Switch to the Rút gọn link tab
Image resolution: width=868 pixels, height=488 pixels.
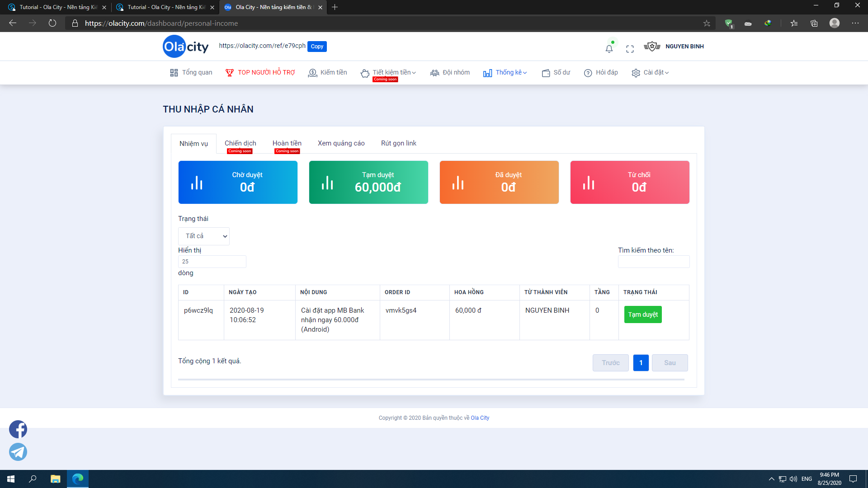point(398,143)
